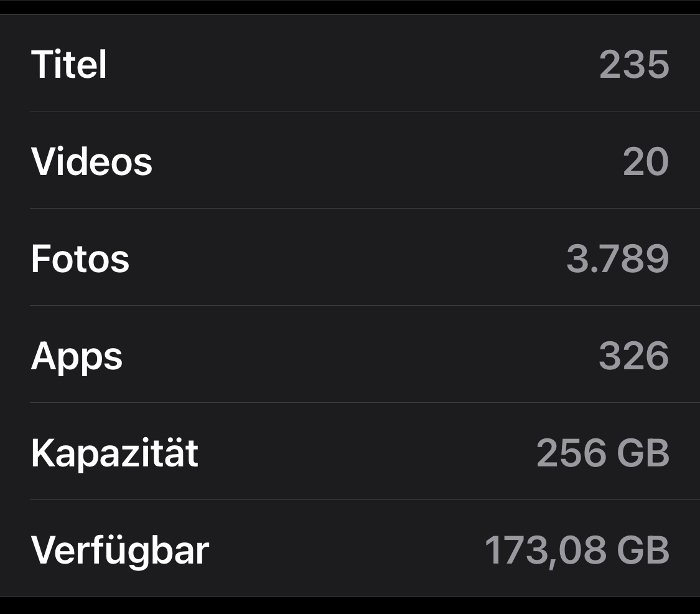The height and width of the screenshot is (614, 700).
Task: Click the divider between Titel and Videos
Action: click(365, 111)
